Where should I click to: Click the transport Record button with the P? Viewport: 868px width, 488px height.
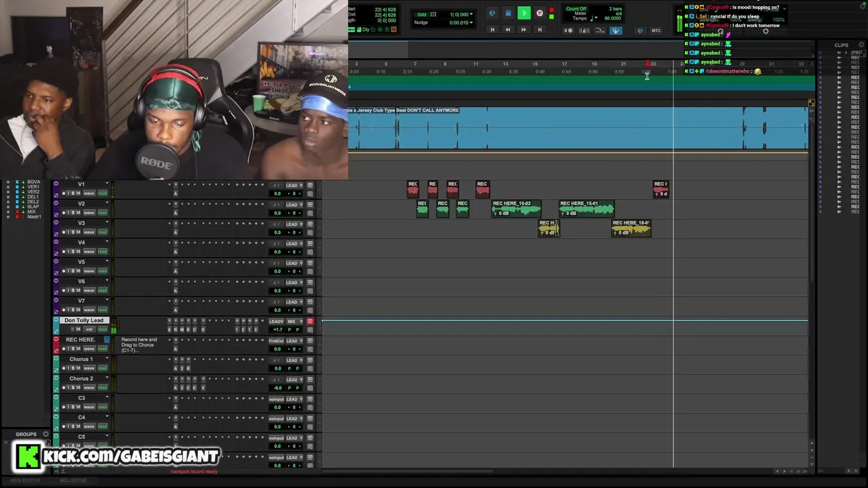(540, 13)
